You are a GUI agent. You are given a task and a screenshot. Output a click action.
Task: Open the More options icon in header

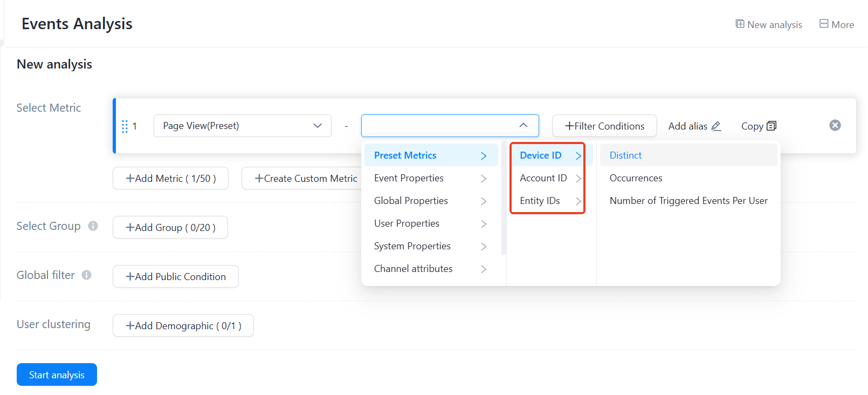824,24
